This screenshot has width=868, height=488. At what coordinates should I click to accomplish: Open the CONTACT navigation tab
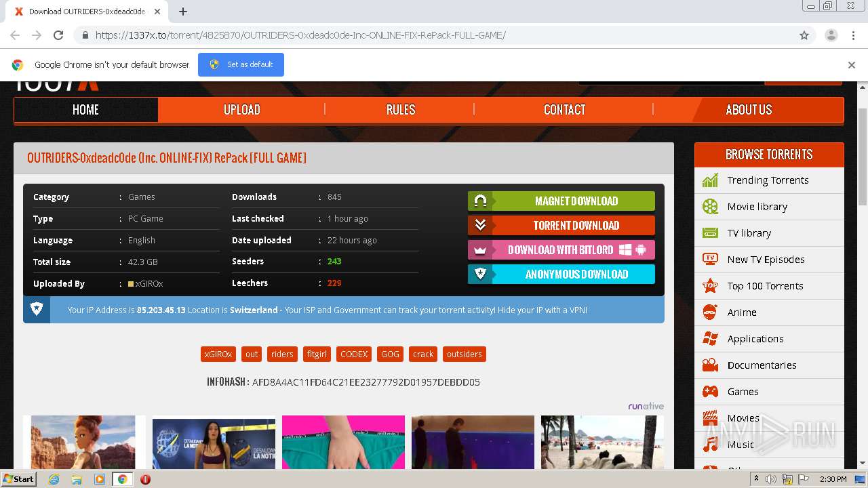point(564,110)
